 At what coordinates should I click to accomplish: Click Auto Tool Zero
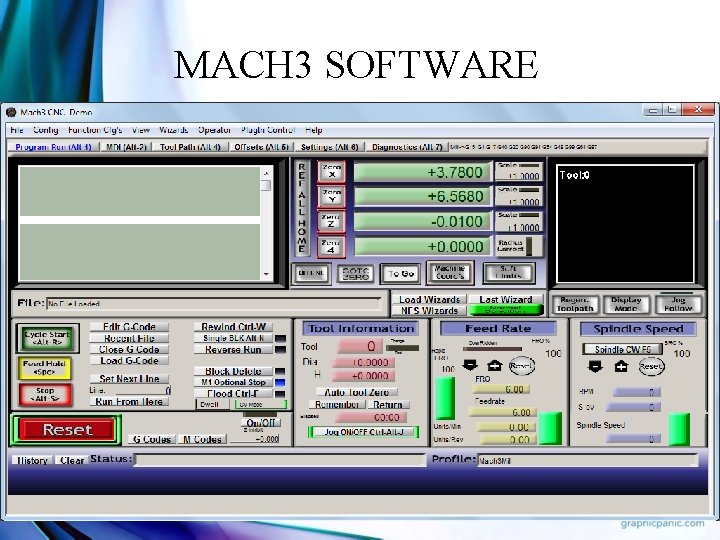tap(357, 393)
